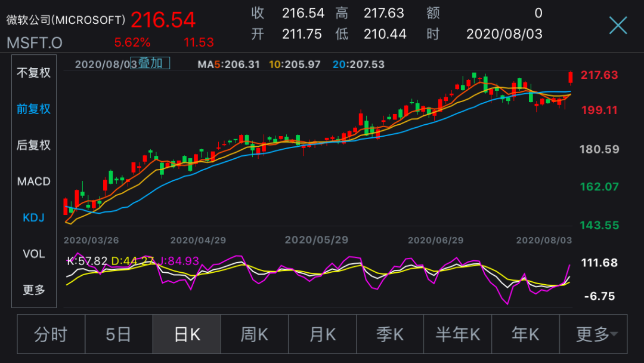The image size is (644, 363).
Task: Switch to the 分时 intraday tab
Action: pos(51,334)
